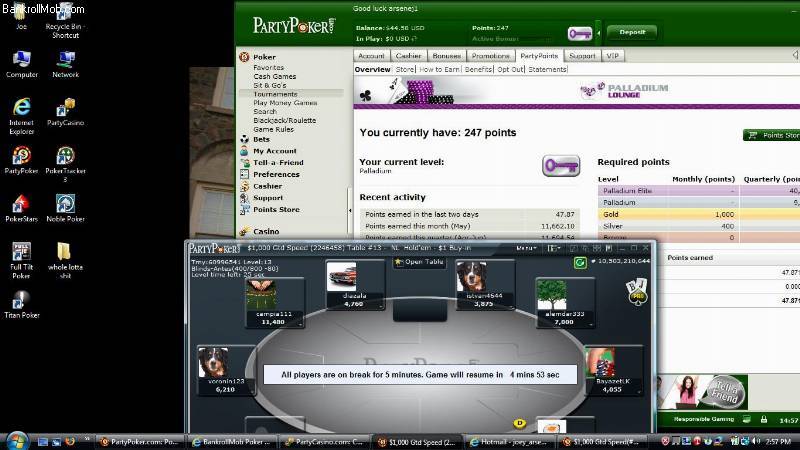Select the Titan Poker desktop icon
Image resolution: width=800 pixels, height=450 pixels.
pos(21,305)
